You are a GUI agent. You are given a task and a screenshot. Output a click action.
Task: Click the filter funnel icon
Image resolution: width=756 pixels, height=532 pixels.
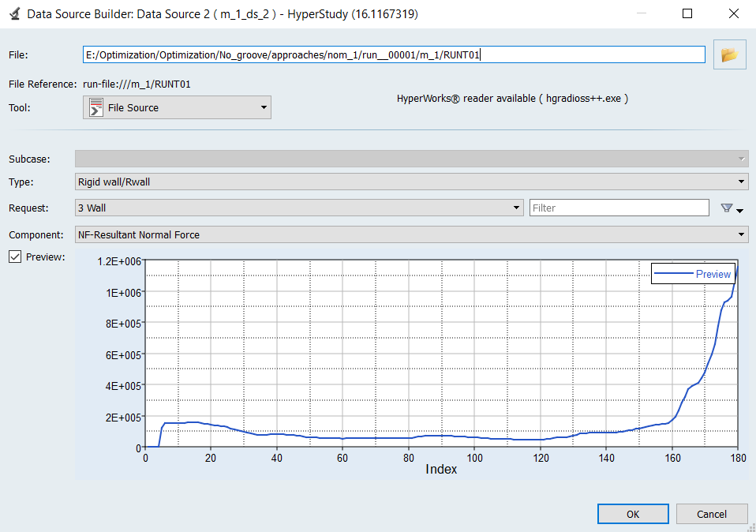click(727, 208)
